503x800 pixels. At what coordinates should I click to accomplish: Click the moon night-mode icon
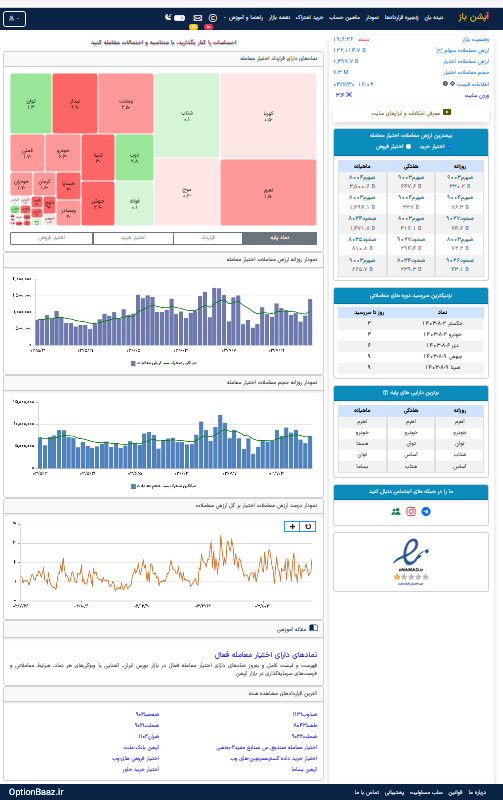click(x=168, y=17)
